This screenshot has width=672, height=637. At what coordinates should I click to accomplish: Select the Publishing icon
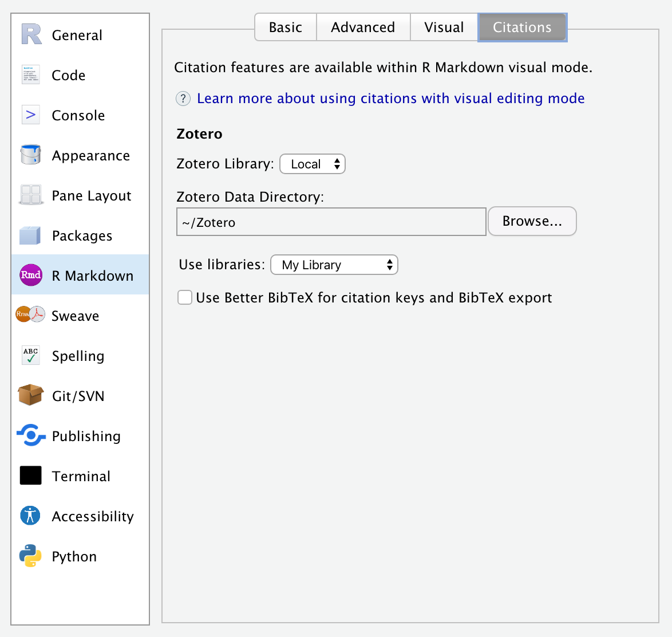(x=31, y=435)
